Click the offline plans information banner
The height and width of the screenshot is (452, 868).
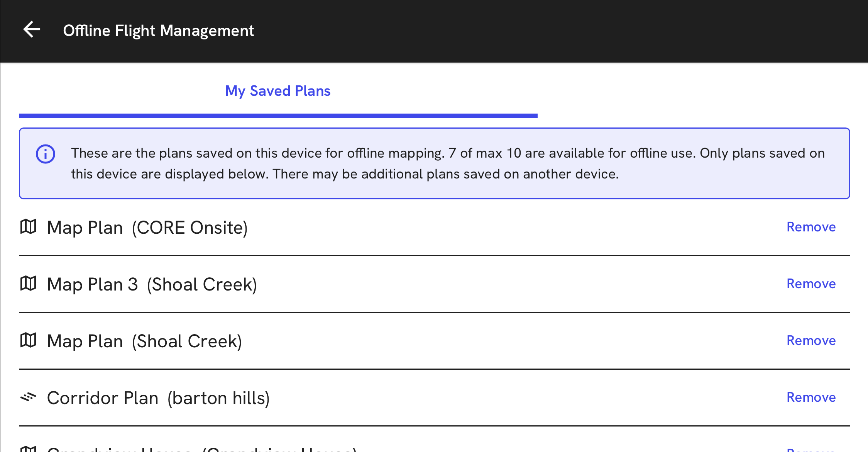pyautogui.click(x=434, y=163)
